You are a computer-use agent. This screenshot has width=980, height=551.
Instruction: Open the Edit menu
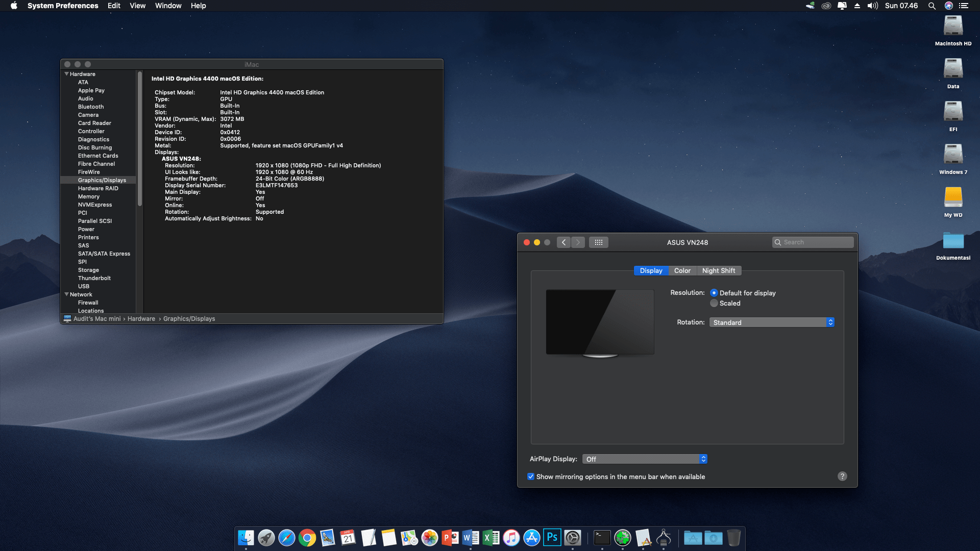pyautogui.click(x=114, y=6)
